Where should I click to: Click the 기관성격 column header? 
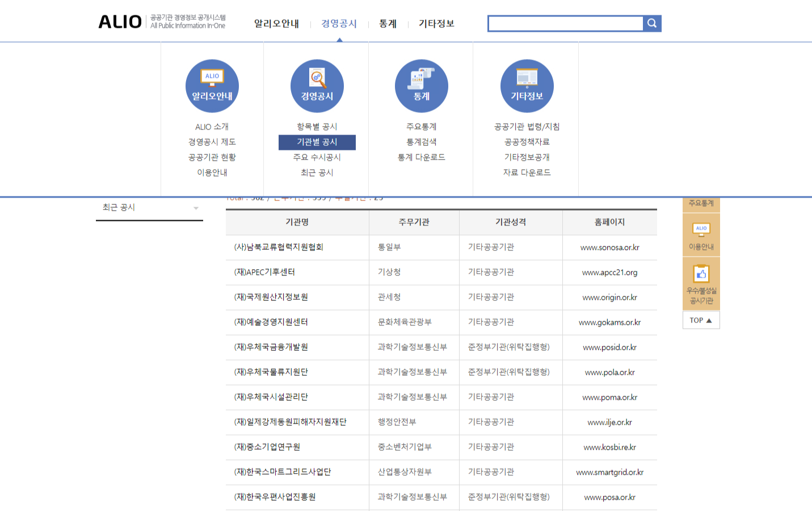(511, 223)
